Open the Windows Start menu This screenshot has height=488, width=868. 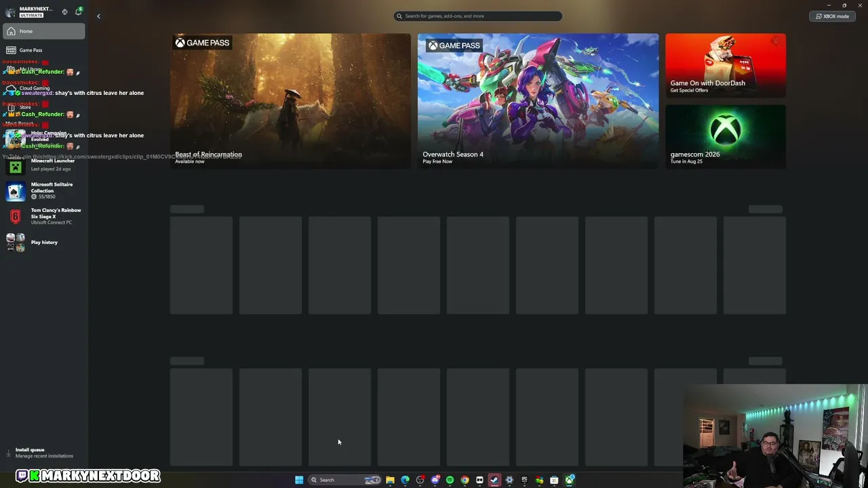tap(299, 480)
